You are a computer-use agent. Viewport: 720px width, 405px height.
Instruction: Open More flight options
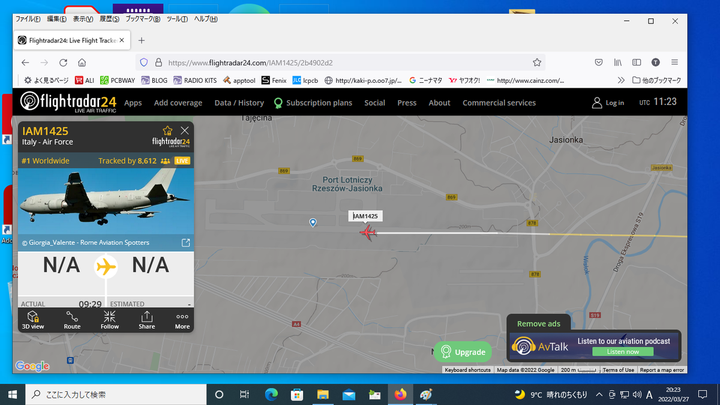pyautogui.click(x=182, y=320)
